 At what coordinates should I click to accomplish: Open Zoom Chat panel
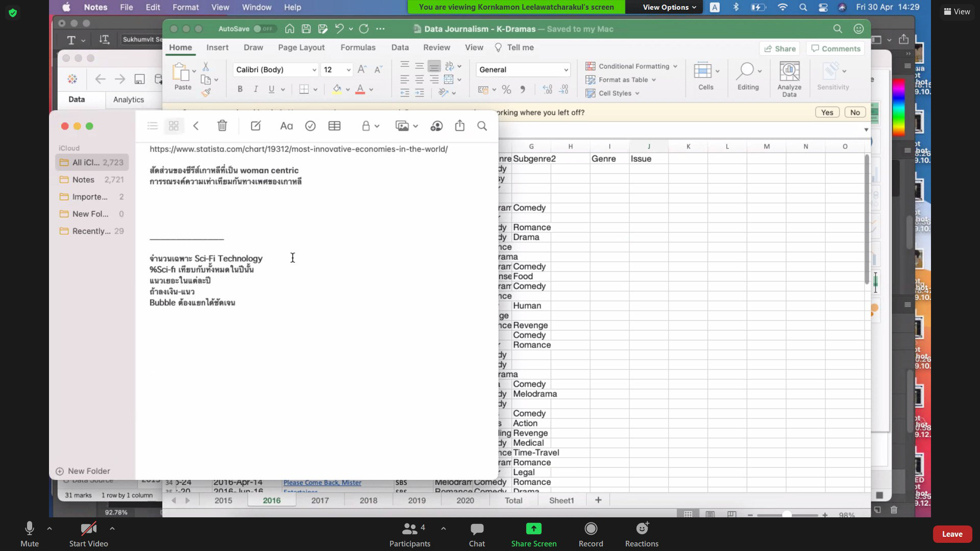477,534
